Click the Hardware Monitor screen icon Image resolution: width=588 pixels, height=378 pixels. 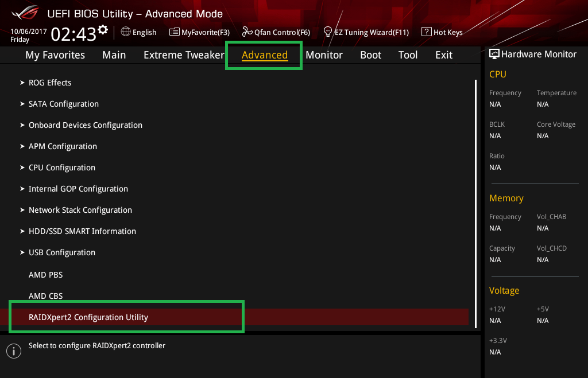(x=494, y=54)
